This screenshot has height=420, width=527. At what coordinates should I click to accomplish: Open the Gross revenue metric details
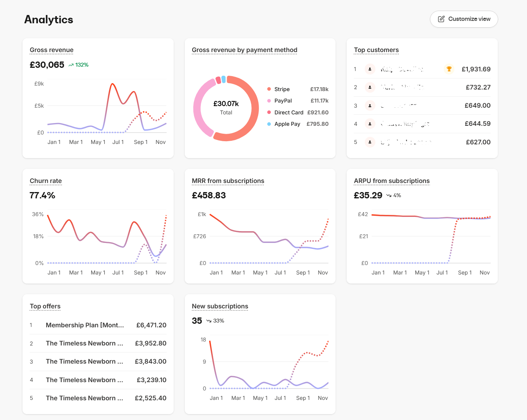[x=51, y=50]
